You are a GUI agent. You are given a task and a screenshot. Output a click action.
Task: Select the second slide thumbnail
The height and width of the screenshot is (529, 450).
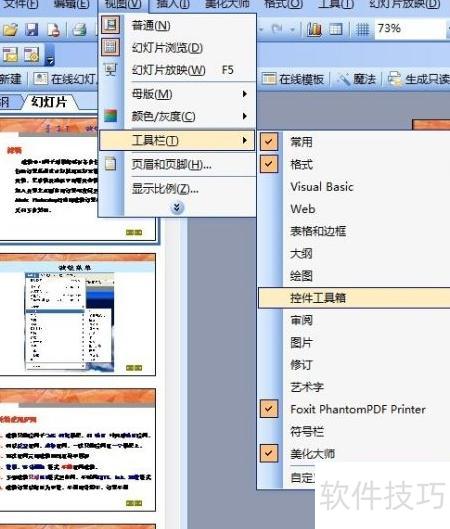point(78,314)
